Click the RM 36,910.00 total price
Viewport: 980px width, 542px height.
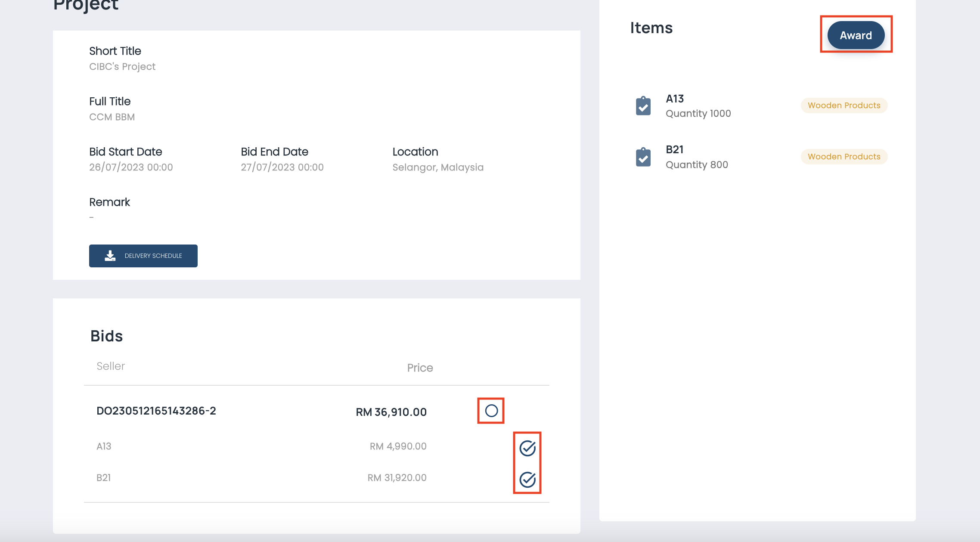(x=391, y=412)
